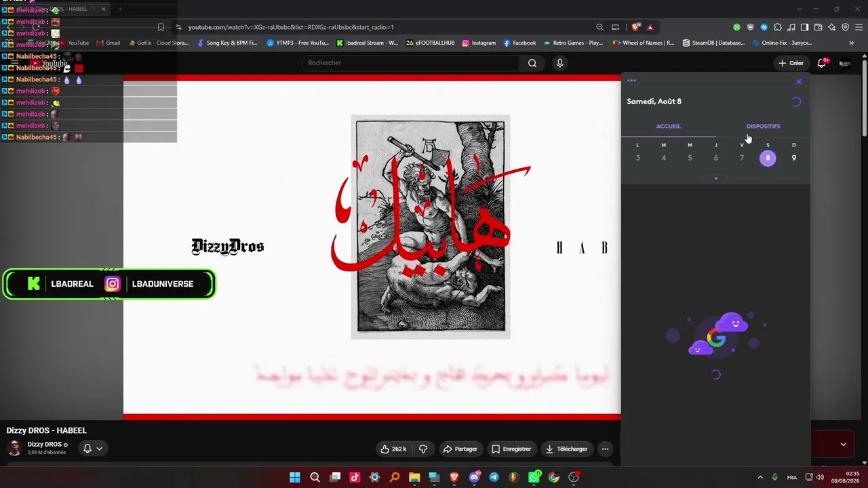868x488 pixels.
Task: Open more video actions three-dot menu
Action: coord(605,449)
